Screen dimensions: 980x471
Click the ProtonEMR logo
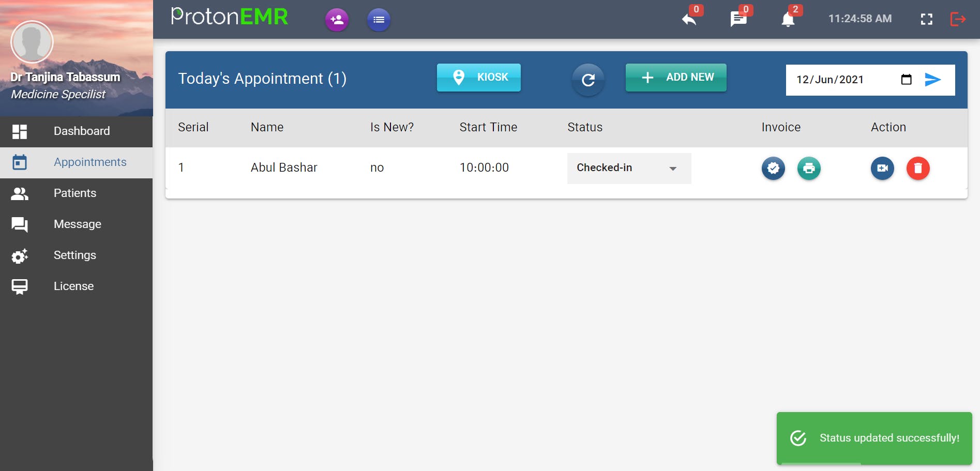point(229,17)
